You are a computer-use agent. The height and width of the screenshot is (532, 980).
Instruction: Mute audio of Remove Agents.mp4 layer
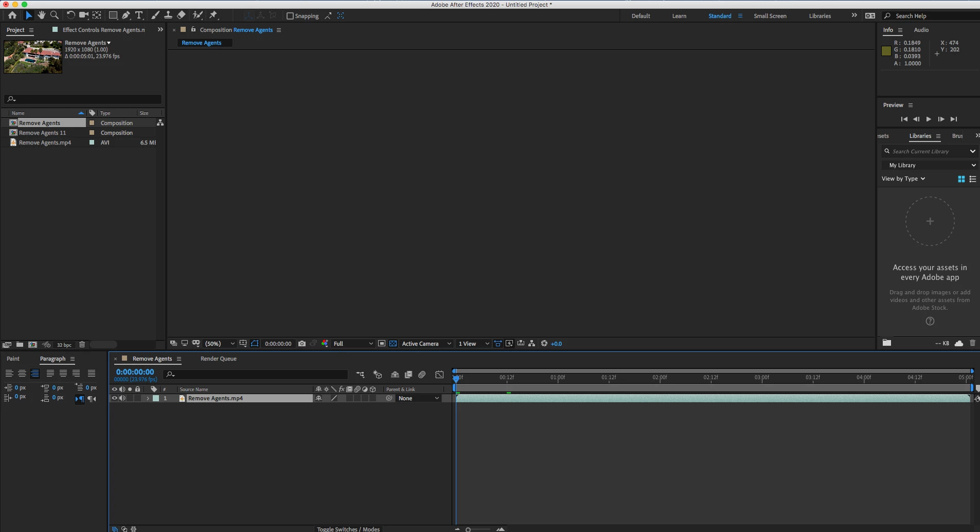122,398
